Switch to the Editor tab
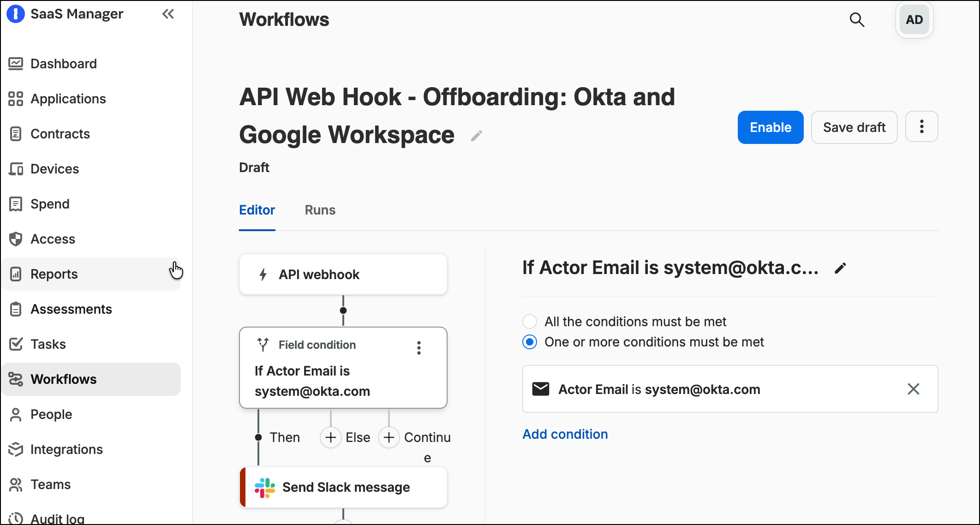This screenshot has height=525, width=980. (257, 210)
